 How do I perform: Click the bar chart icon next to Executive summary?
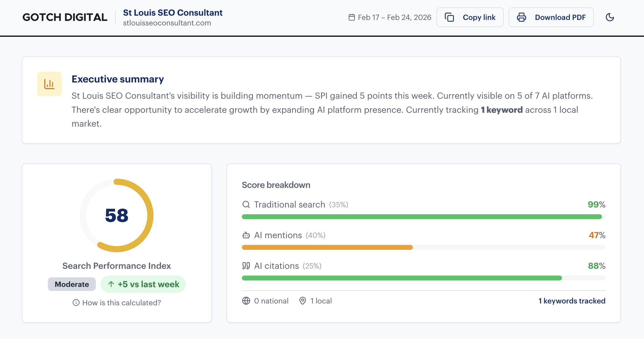coord(49,83)
